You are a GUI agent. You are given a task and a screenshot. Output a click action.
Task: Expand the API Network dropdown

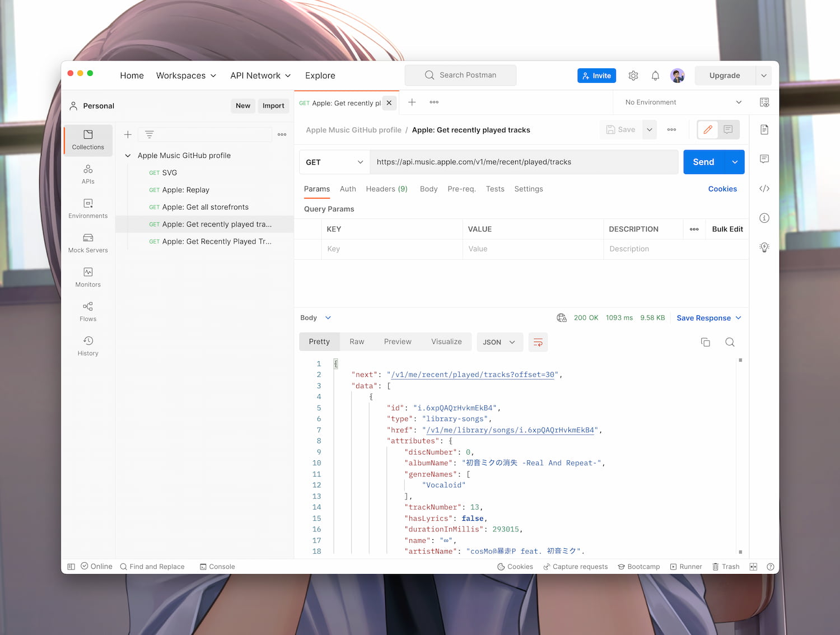click(260, 76)
